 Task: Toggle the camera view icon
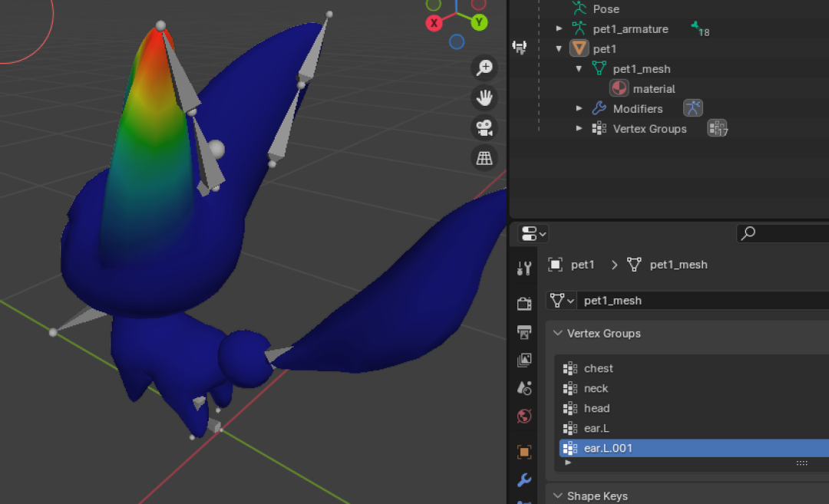(484, 128)
